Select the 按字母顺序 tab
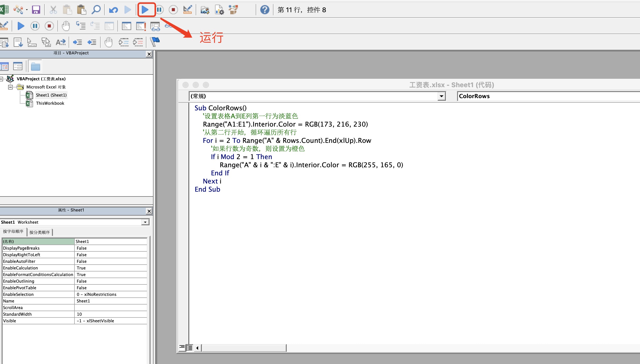This screenshot has width=640, height=364. pos(13,231)
